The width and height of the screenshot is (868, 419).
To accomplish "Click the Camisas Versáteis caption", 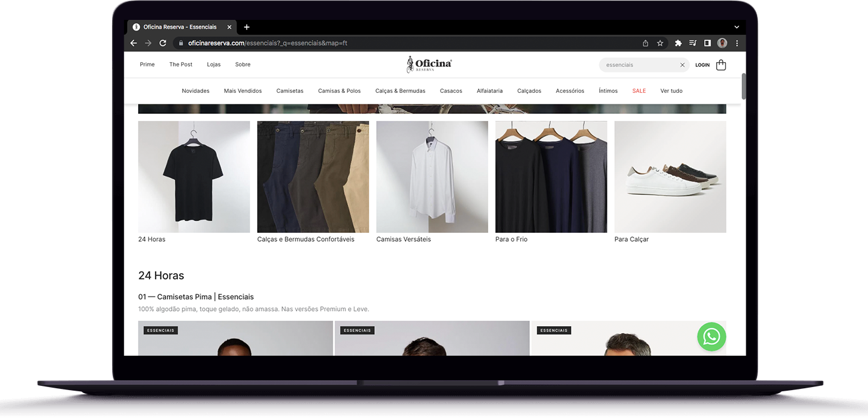I will coord(403,239).
